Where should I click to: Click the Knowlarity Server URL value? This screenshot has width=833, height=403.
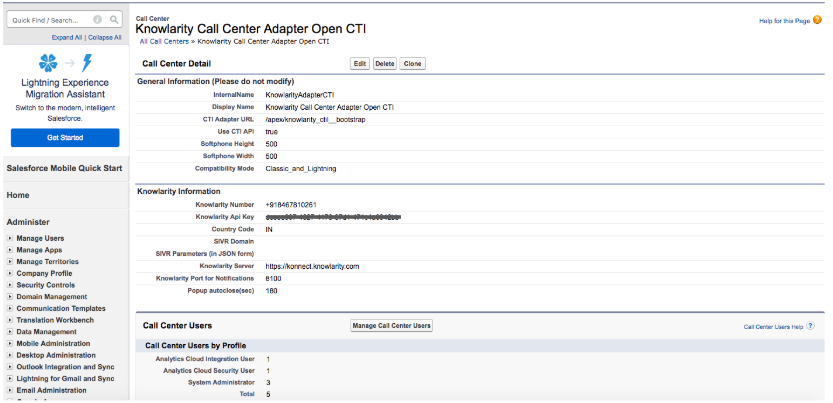click(x=312, y=266)
